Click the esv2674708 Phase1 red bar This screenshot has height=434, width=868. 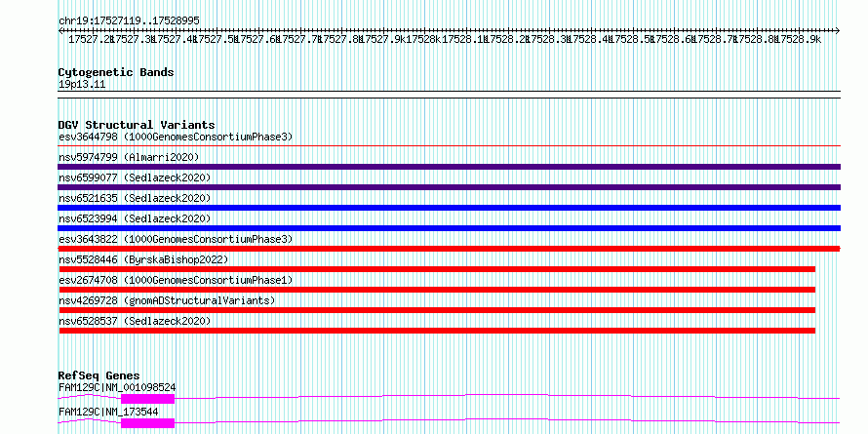pos(437,290)
